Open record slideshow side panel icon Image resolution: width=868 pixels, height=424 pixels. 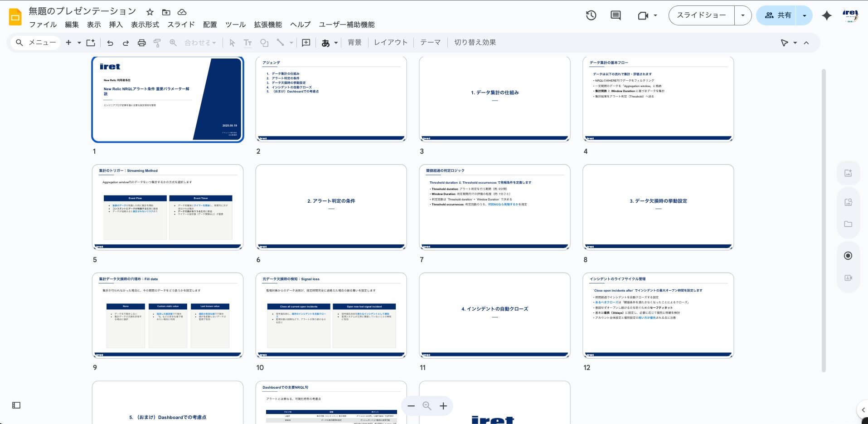pyautogui.click(x=848, y=256)
